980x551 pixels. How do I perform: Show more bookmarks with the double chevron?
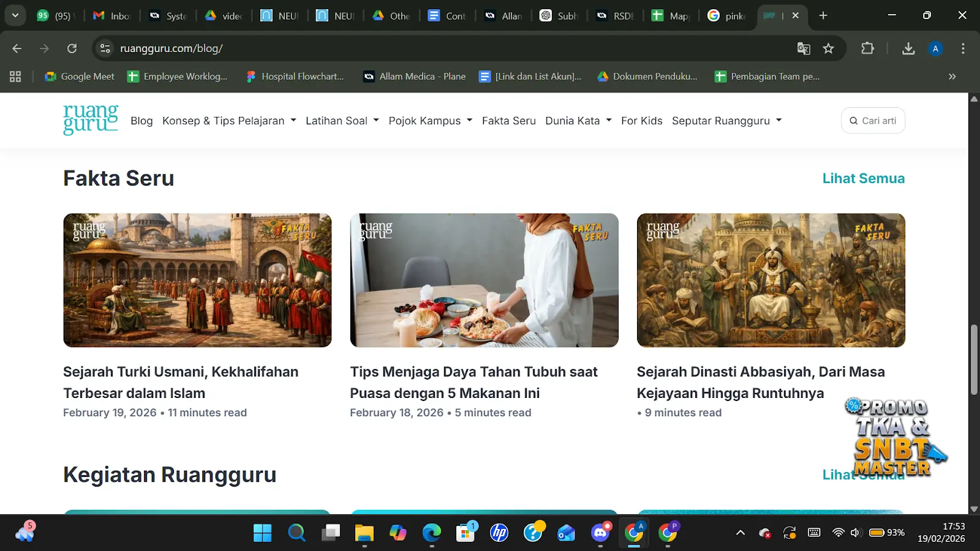coord(952,77)
